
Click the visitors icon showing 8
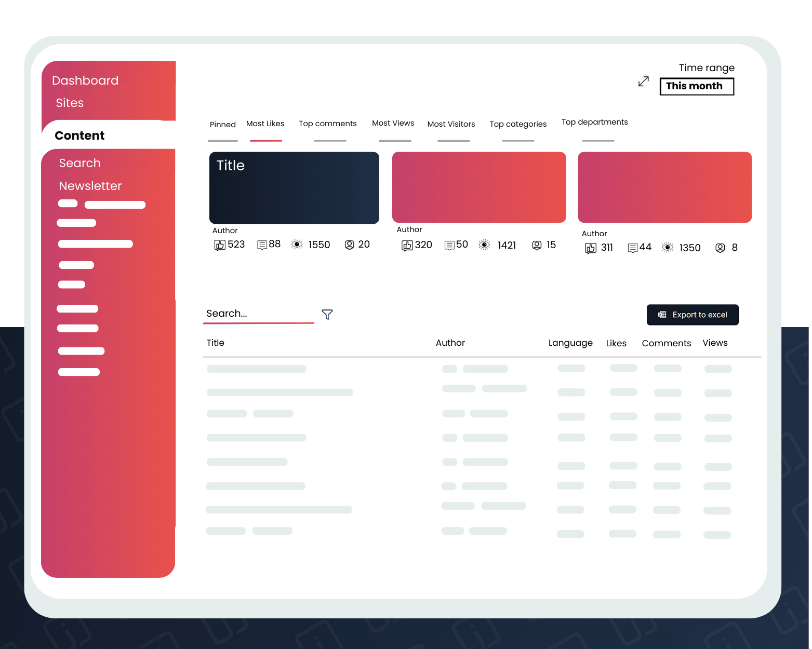click(720, 248)
